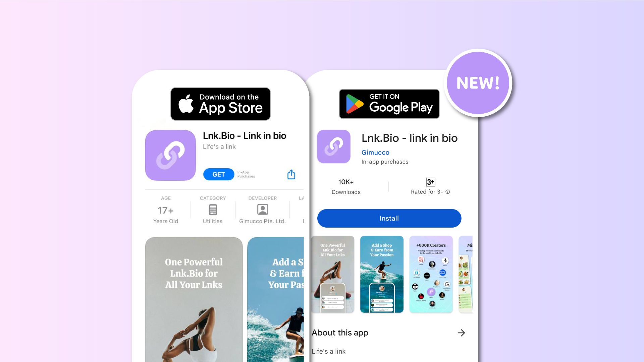Tap the Install button on Google Play listing
The width and height of the screenshot is (644, 362).
[x=389, y=218]
